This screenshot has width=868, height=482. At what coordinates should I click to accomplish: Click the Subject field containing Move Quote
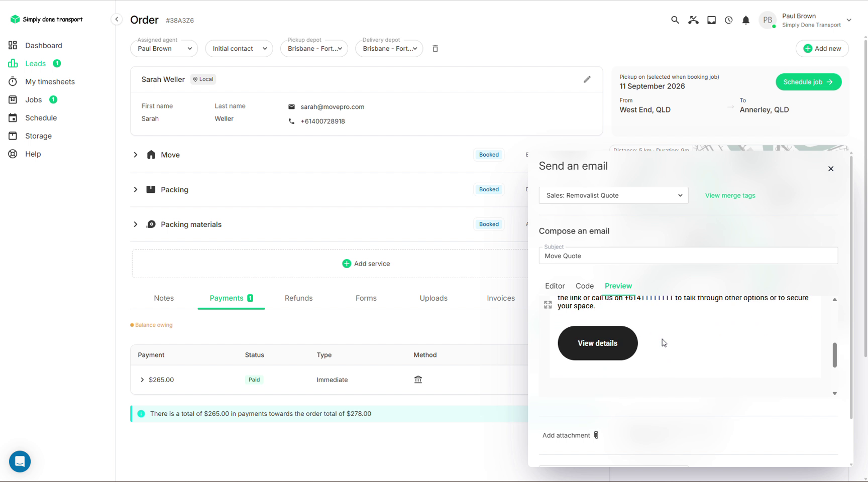point(688,256)
